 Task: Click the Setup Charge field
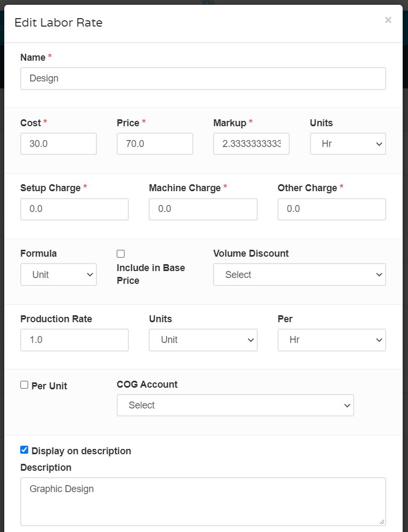[x=75, y=209]
